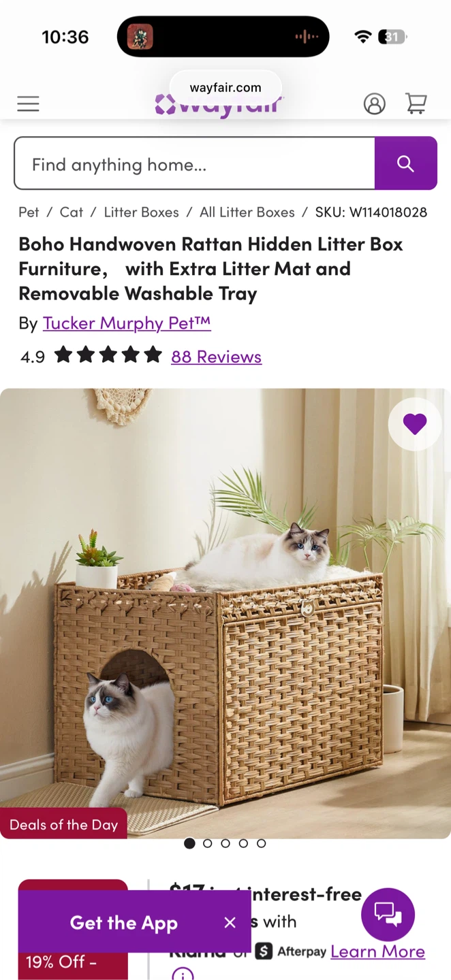451x980 pixels.
Task: Dismiss the Get the App banner
Action: click(230, 922)
